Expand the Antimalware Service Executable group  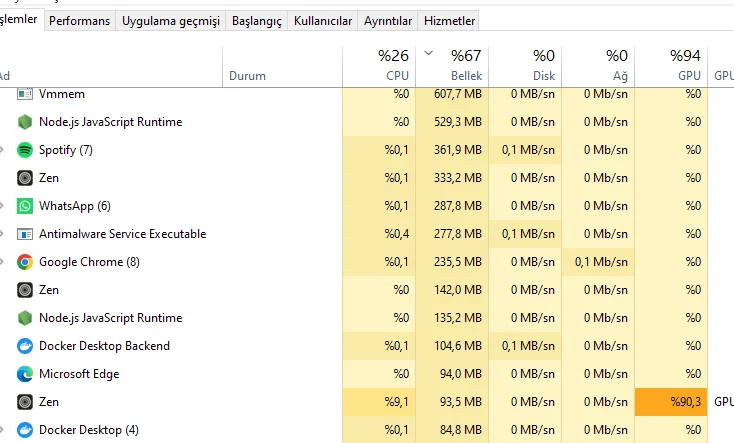point(2,234)
